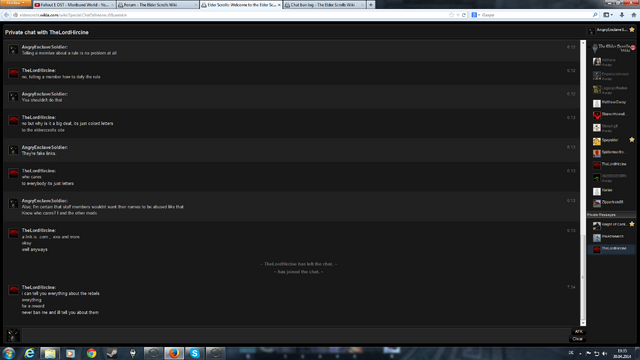
Task: Open The Elder Scrolls Wiki main chat room
Action: pyautogui.click(x=611, y=48)
